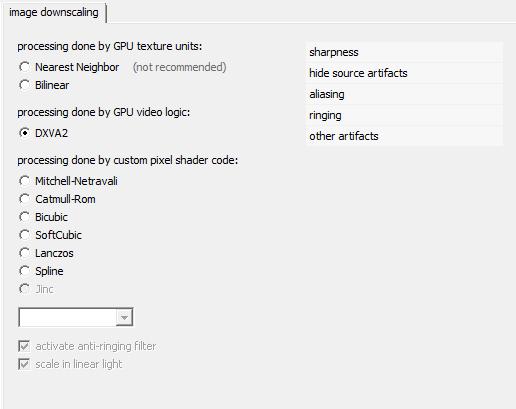
Task: Click the other artifacts rating row
Action: coord(404,136)
